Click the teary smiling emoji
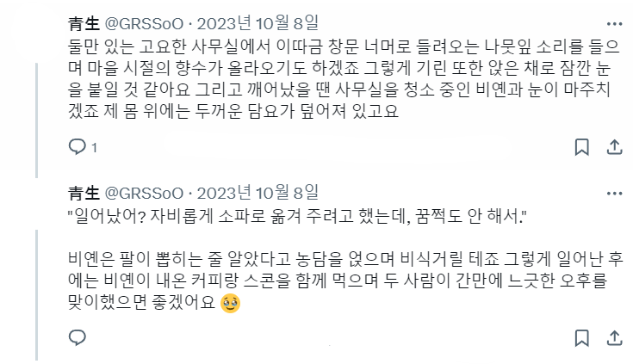 [231, 304]
